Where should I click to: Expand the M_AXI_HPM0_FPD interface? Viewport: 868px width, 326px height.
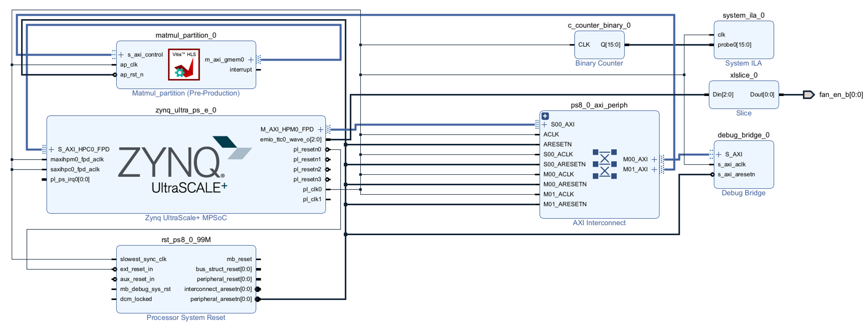pos(321,130)
